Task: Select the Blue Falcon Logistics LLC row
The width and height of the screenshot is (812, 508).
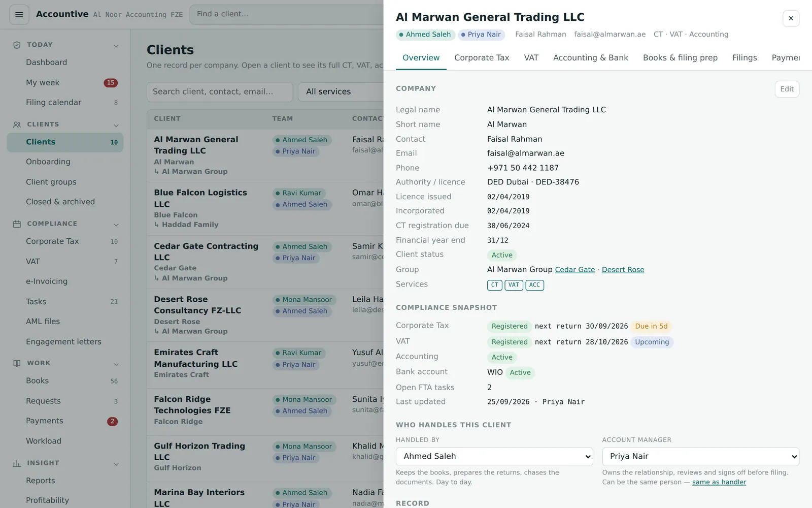Action: pyautogui.click(x=265, y=209)
